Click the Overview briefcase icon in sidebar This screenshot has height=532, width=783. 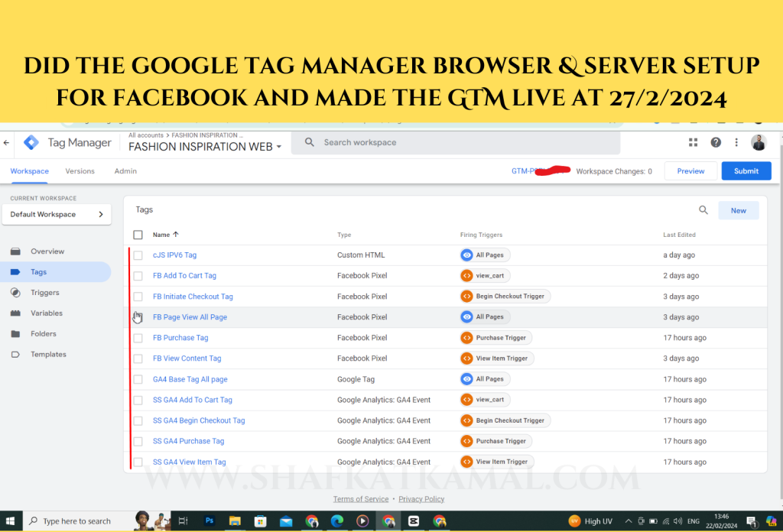click(x=15, y=251)
